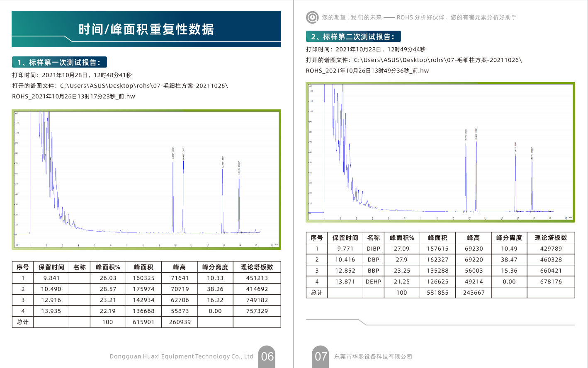Click total peak area value 581855
588x368 pixels.
click(x=437, y=293)
